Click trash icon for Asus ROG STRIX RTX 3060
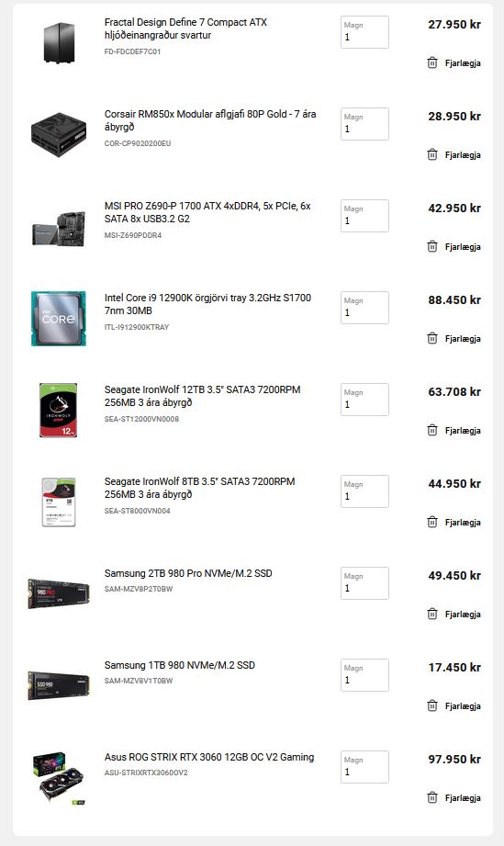The width and height of the screenshot is (504, 846). [x=432, y=797]
